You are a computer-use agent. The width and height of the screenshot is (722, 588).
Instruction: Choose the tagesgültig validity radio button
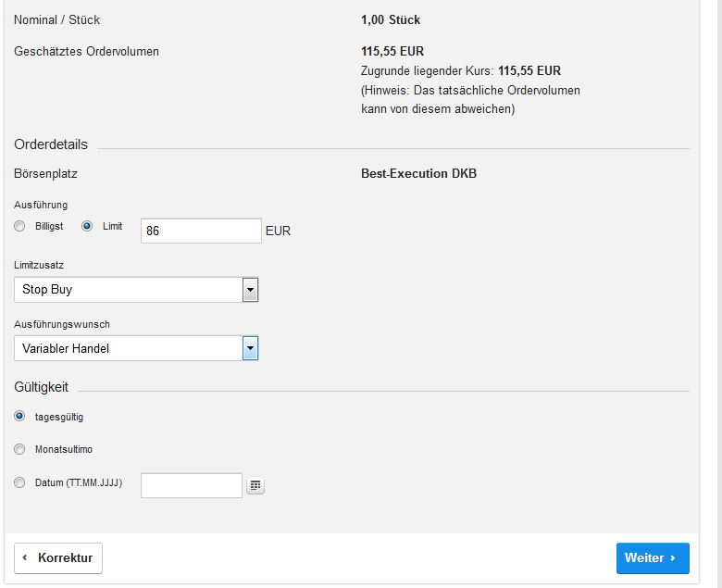pyautogui.click(x=19, y=417)
